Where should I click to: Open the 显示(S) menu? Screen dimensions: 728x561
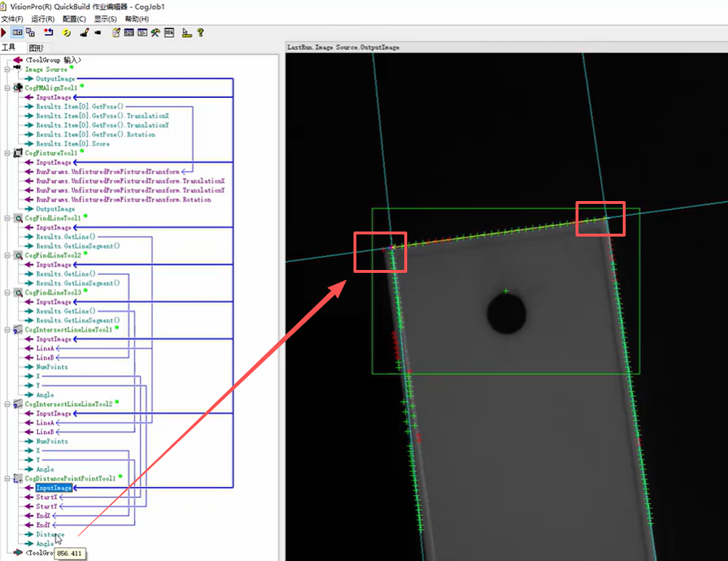105,19
